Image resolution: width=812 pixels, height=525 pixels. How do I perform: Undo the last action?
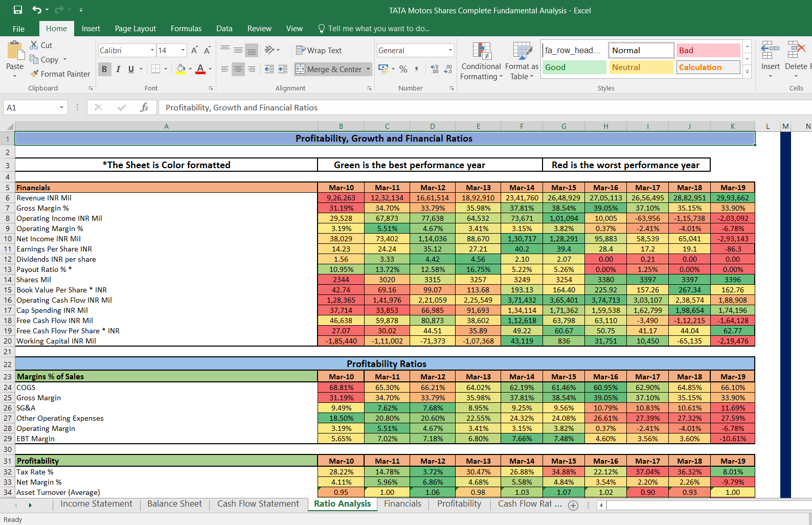[37, 10]
